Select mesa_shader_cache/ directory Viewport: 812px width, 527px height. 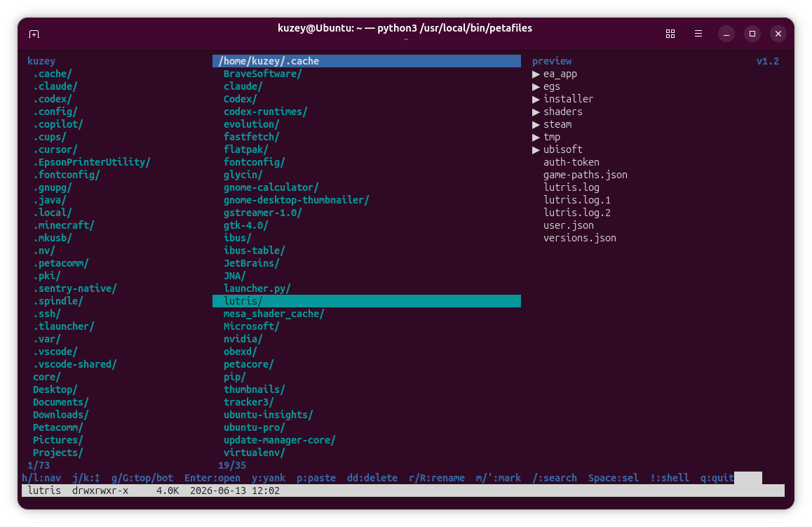(274, 314)
